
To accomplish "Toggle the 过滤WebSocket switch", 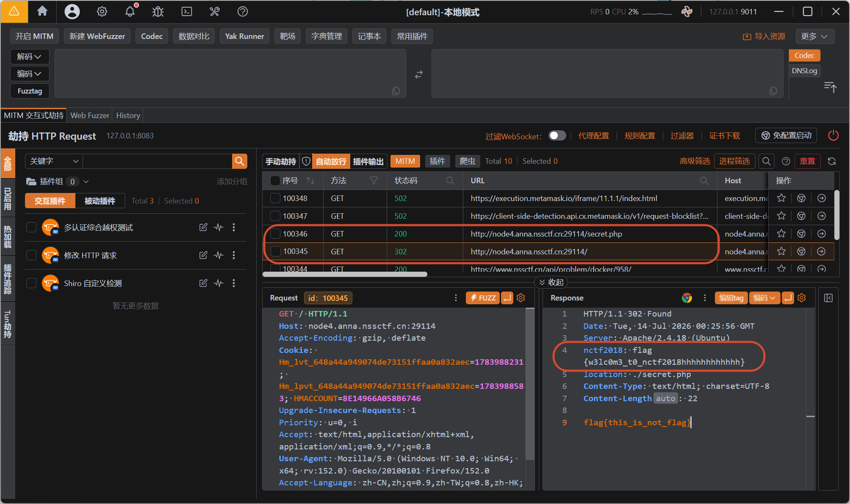I will (x=557, y=135).
